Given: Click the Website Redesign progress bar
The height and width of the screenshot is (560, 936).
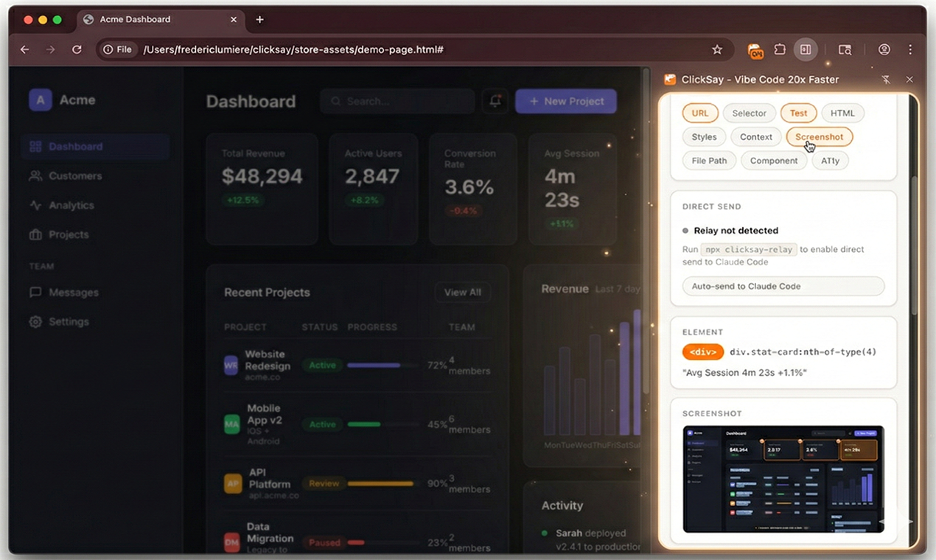Looking at the screenshot, I should click(383, 365).
